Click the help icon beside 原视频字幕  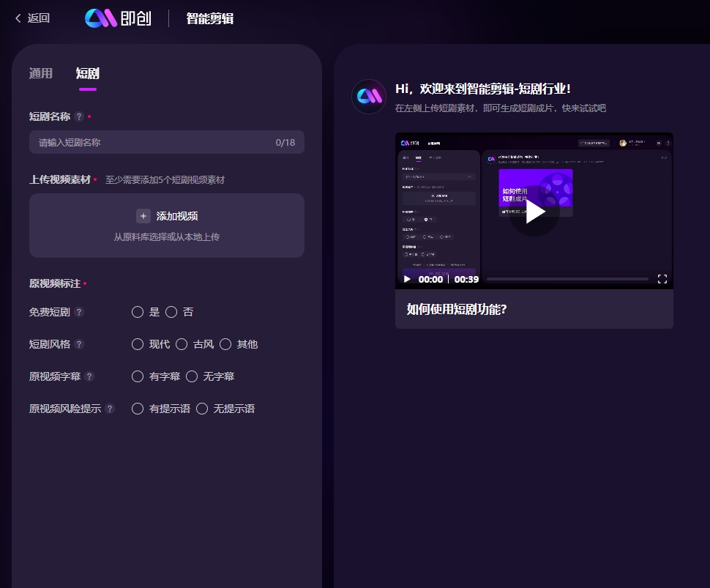pyautogui.click(x=91, y=376)
